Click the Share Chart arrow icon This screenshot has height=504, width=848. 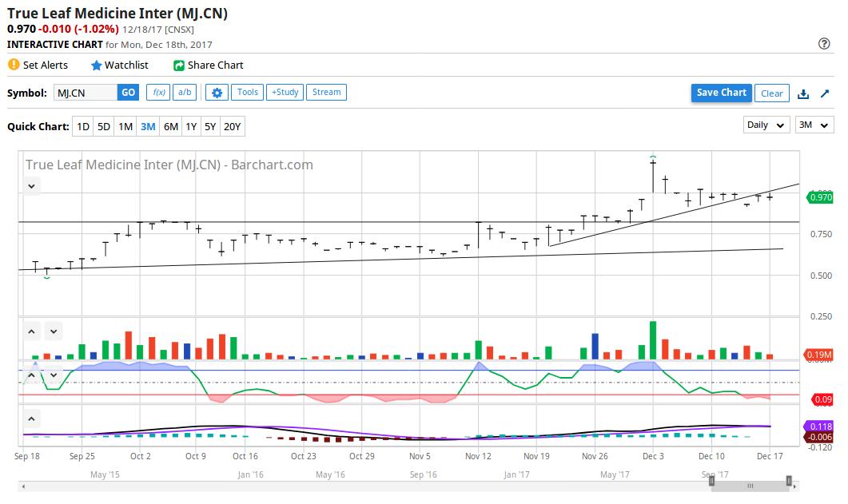[178, 65]
